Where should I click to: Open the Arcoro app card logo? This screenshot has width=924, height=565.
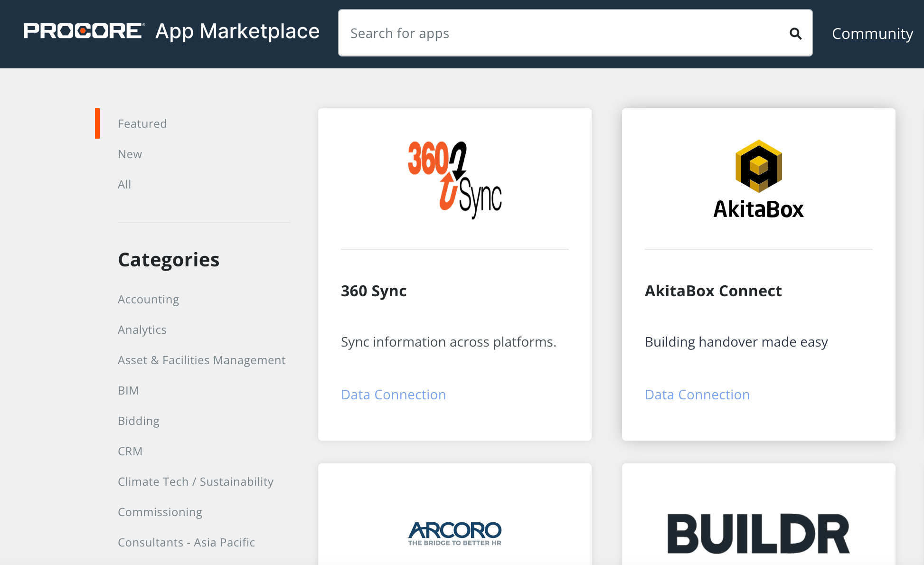[455, 534]
